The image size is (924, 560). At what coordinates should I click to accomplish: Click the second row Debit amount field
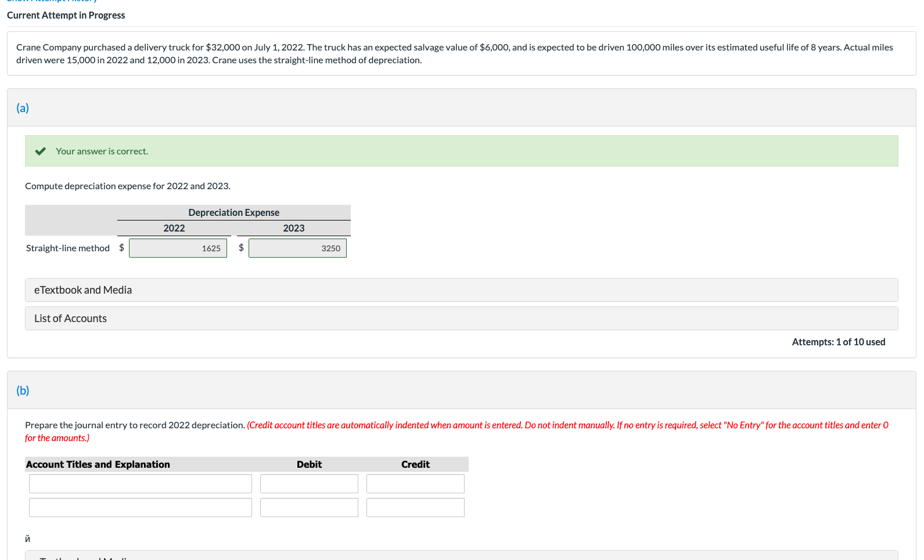pyautogui.click(x=309, y=508)
